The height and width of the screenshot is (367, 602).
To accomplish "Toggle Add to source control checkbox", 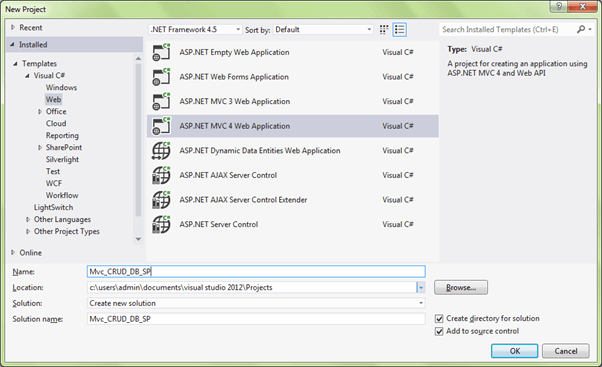I will pyautogui.click(x=439, y=331).
